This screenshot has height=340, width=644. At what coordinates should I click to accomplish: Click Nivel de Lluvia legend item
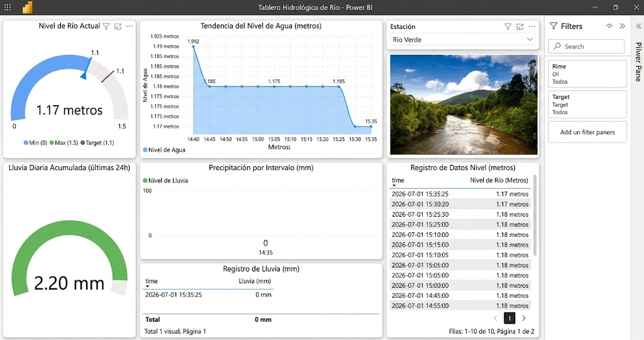(x=165, y=181)
